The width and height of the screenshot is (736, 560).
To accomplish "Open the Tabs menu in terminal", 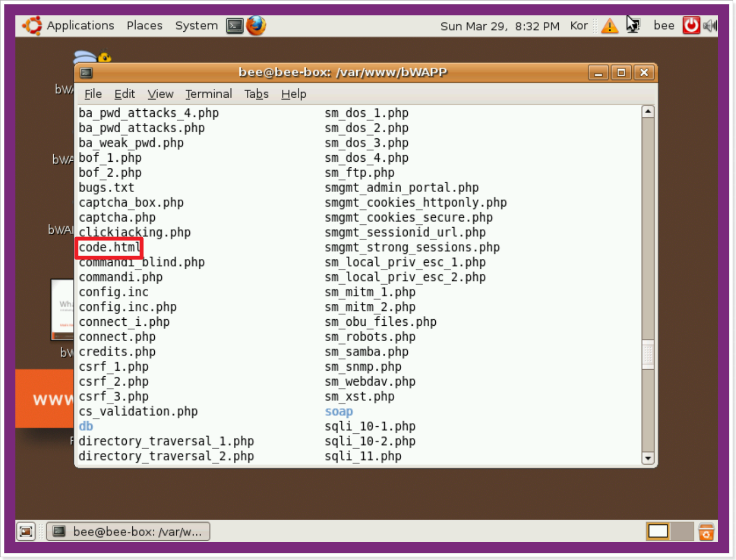I will [256, 94].
